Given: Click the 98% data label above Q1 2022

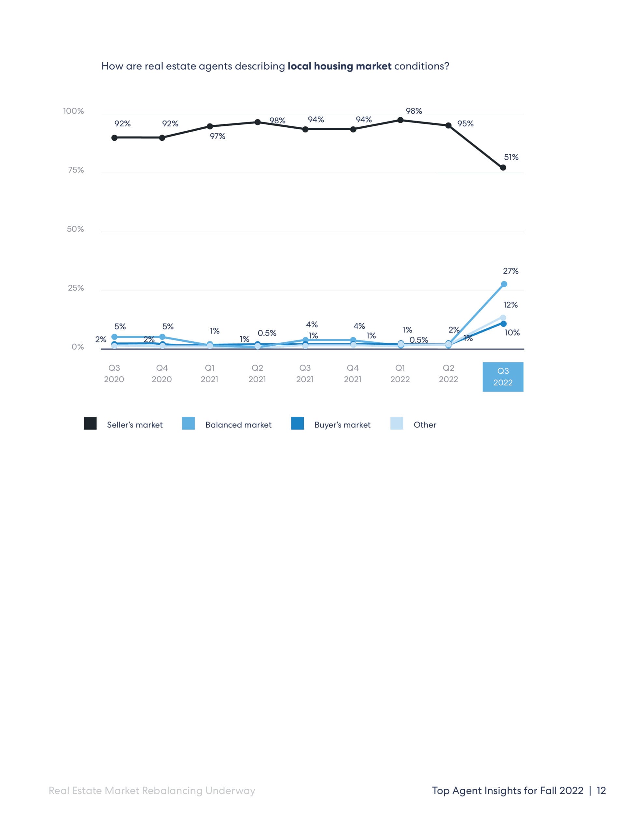Looking at the screenshot, I should pos(414,111).
